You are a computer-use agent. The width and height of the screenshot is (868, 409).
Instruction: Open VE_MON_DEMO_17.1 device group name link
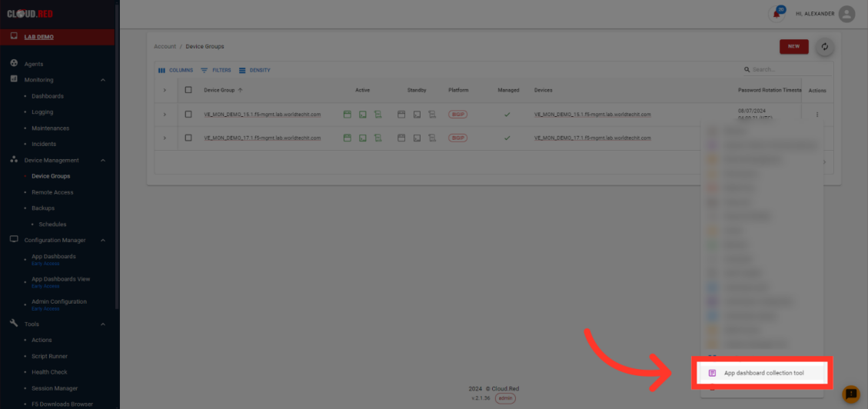262,138
